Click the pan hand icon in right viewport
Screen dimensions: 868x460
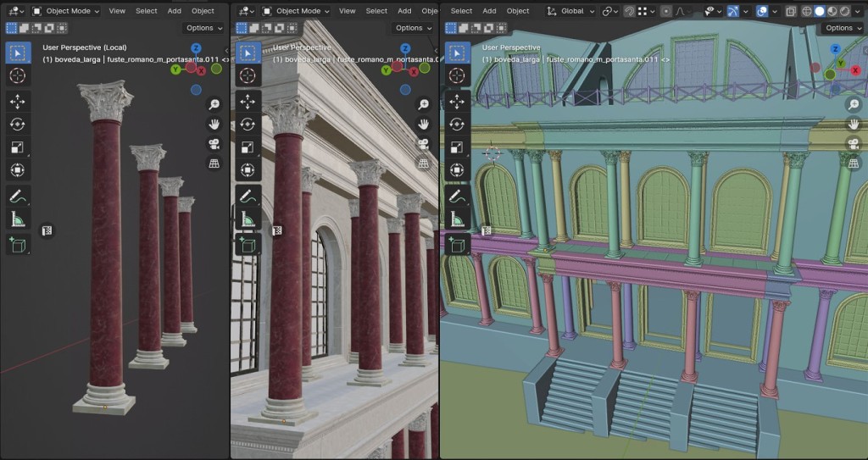point(854,124)
